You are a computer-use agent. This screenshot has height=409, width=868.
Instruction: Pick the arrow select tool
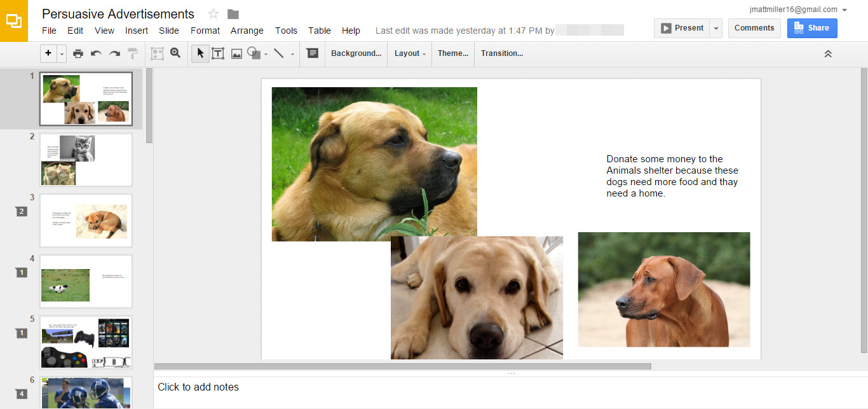click(200, 53)
